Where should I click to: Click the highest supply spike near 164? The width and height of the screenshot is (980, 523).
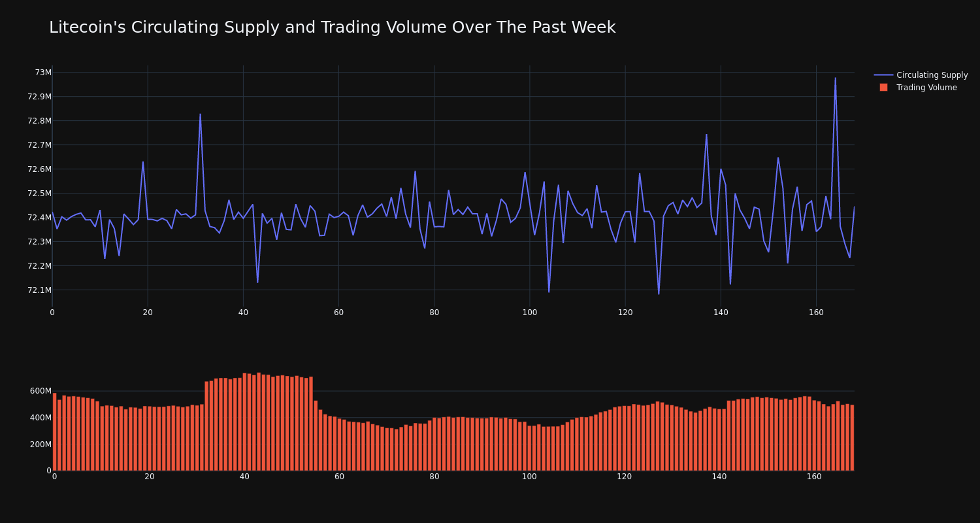[x=835, y=78]
